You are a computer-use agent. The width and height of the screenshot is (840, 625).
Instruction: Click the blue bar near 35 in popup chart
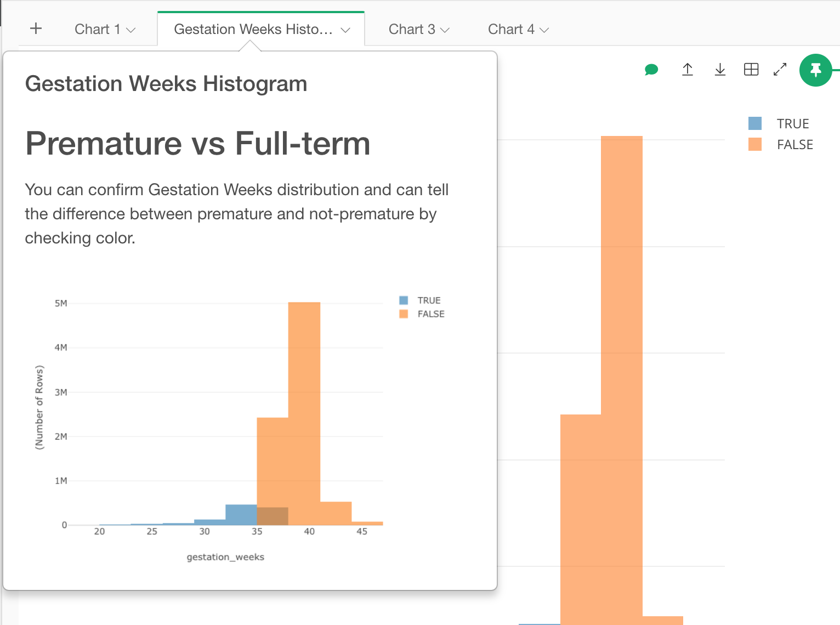(x=241, y=514)
